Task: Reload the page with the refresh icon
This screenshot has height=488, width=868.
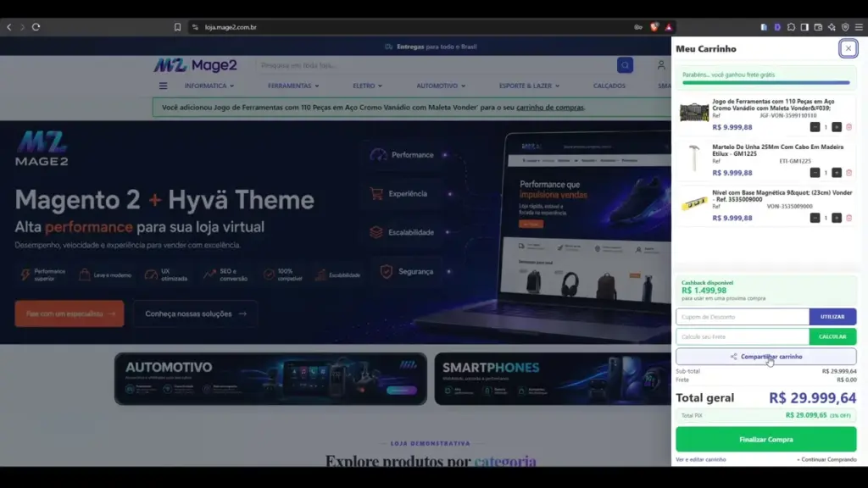Action: [36, 27]
